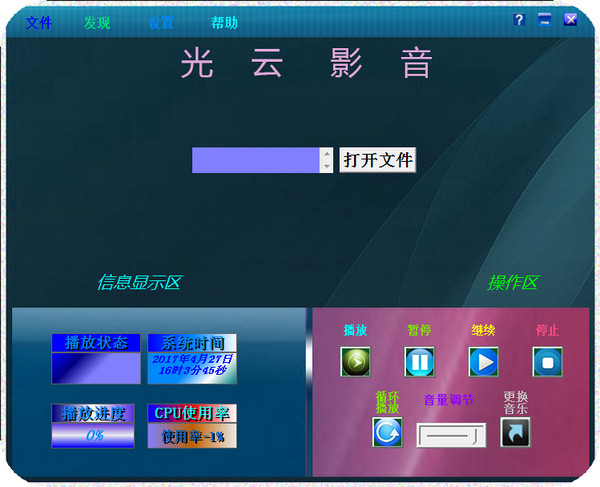600x487 pixels.
Task: Click the 播放 (play) icon
Action: tap(355, 361)
